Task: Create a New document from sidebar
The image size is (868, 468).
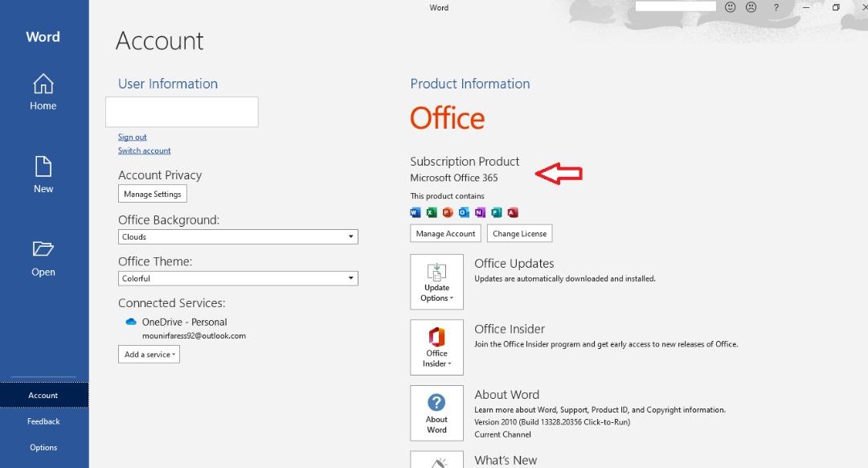Action: [x=43, y=174]
